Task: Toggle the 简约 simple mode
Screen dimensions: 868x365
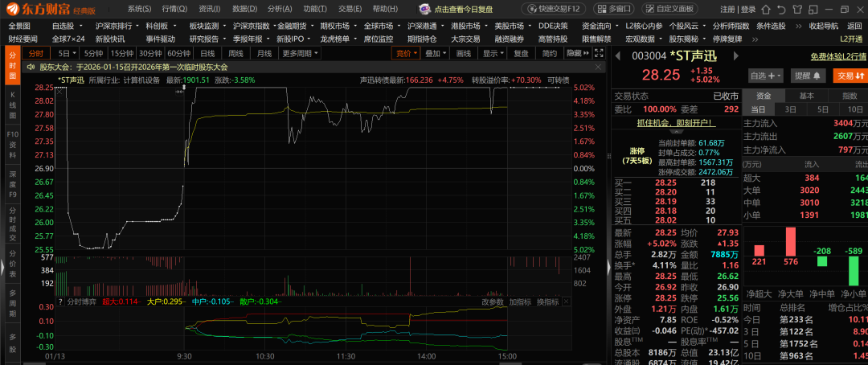Action: (x=550, y=53)
